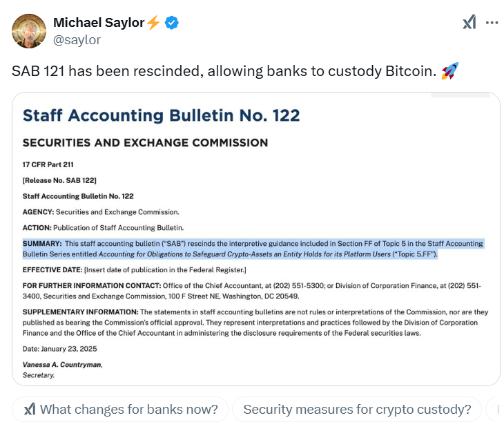The width and height of the screenshot is (504, 429).
Task: Select 'What changes for banks now?' suggestion
Action: (120, 410)
